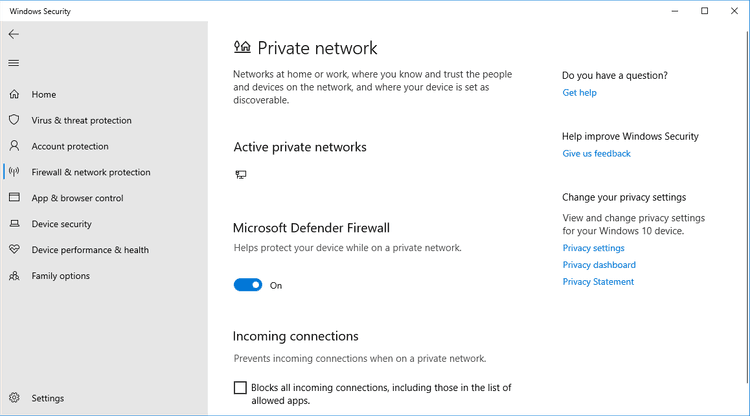Click the Virus & threat protection shield icon

14,120
